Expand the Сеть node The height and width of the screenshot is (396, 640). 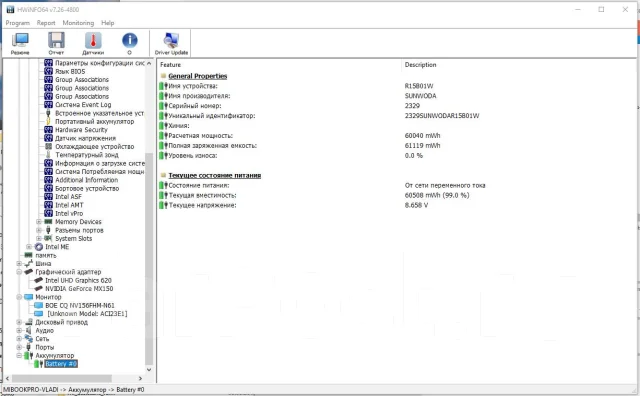coord(19,339)
